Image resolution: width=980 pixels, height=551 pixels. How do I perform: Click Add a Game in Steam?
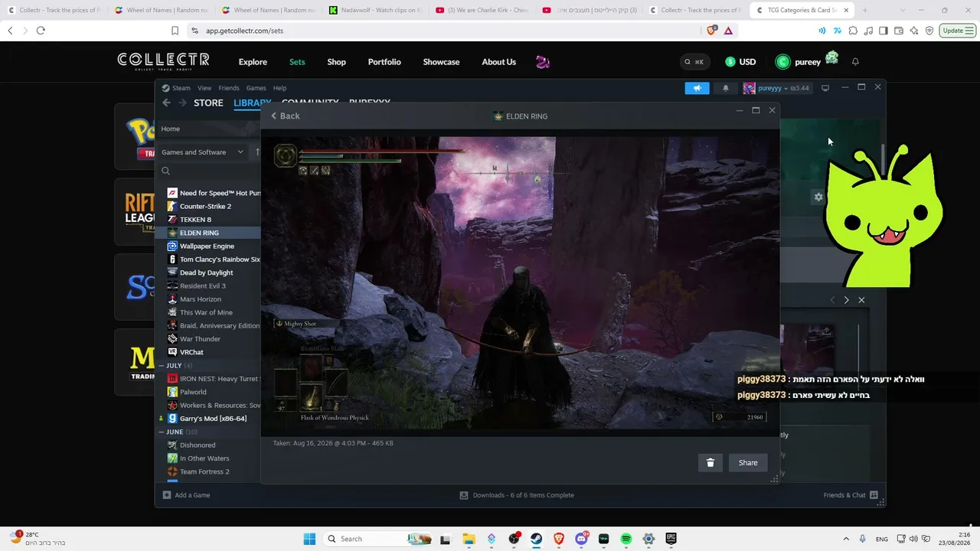(x=186, y=495)
